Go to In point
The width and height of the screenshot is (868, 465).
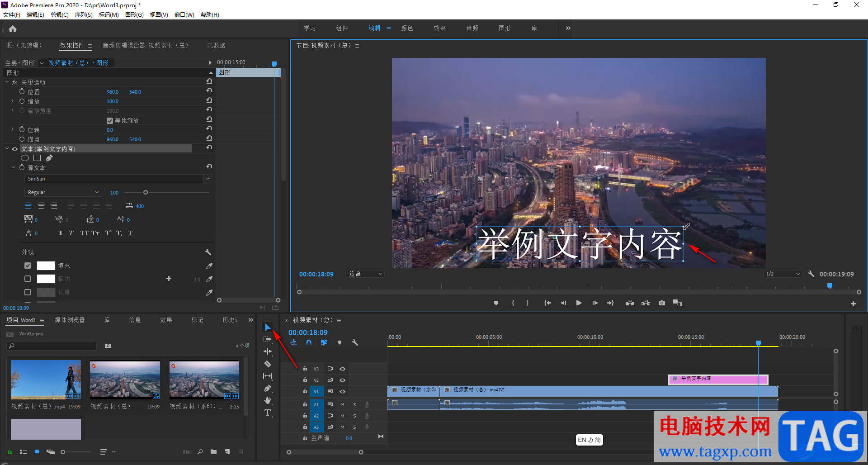(547, 303)
